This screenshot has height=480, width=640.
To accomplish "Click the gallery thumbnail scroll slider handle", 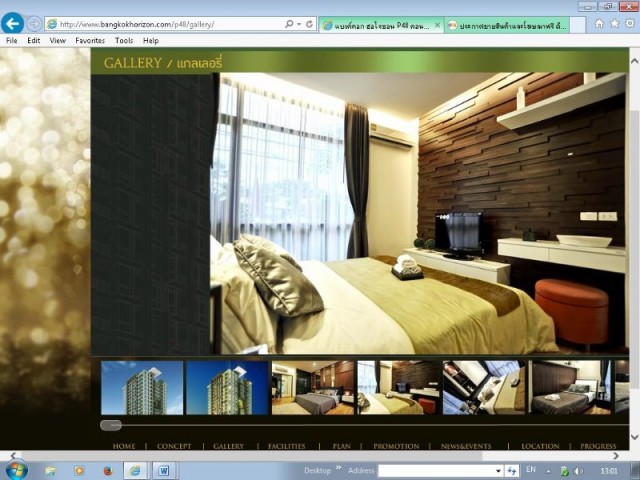I will [x=111, y=425].
